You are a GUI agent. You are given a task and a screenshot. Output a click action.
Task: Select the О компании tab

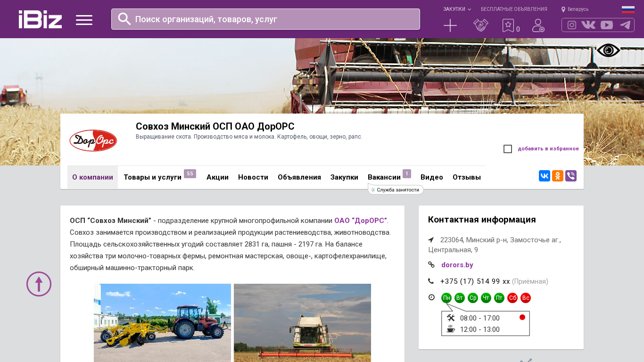click(x=92, y=177)
